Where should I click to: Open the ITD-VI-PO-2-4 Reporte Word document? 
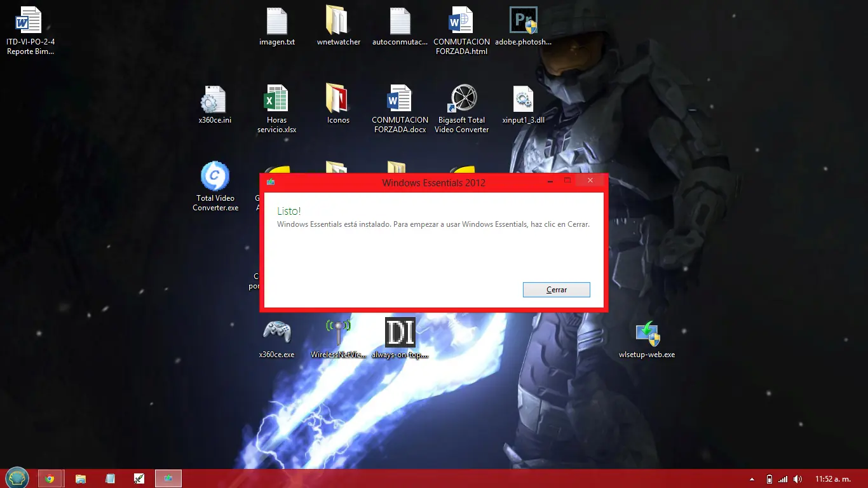click(29, 31)
